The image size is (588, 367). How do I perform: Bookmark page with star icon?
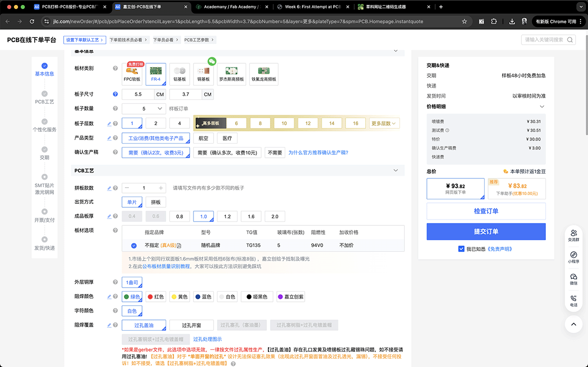(465, 22)
